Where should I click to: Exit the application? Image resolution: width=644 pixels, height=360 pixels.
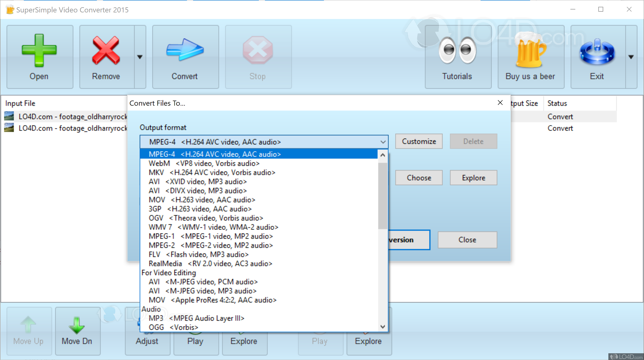[597, 56]
